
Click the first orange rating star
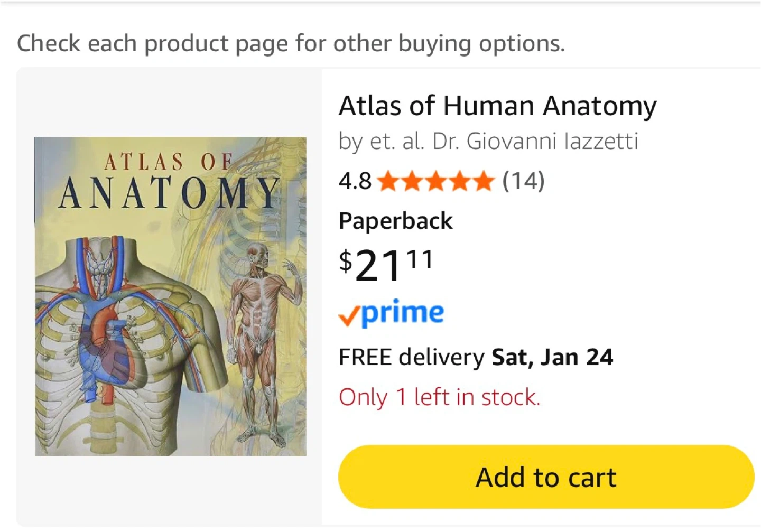tap(388, 181)
